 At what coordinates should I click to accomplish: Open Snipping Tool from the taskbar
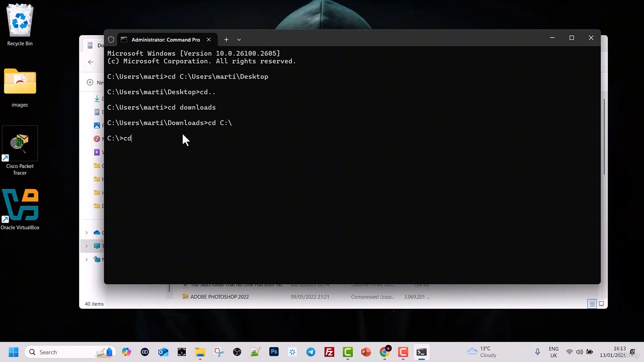point(218,352)
